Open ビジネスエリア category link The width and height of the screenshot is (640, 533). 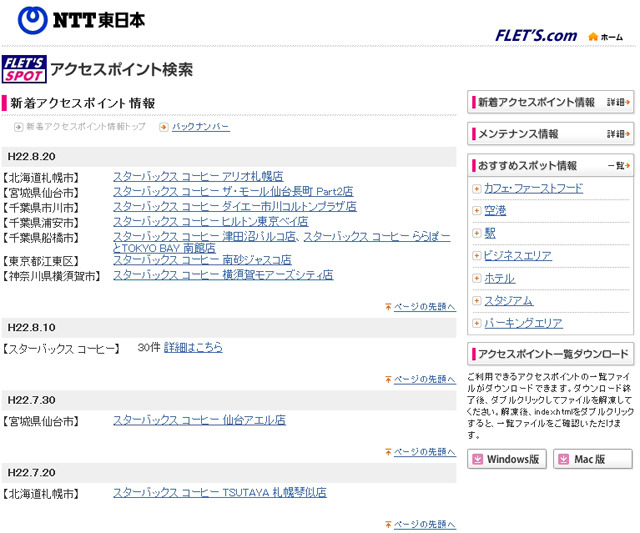[x=518, y=256]
